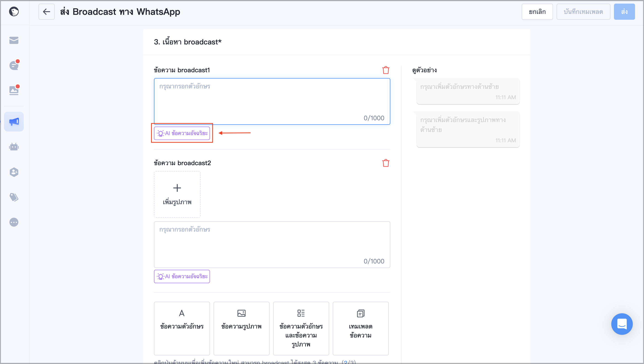Click AI ข้อความอัจฉริยะ under broadcast2
The image size is (644, 364).
pyautogui.click(x=182, y=276)
